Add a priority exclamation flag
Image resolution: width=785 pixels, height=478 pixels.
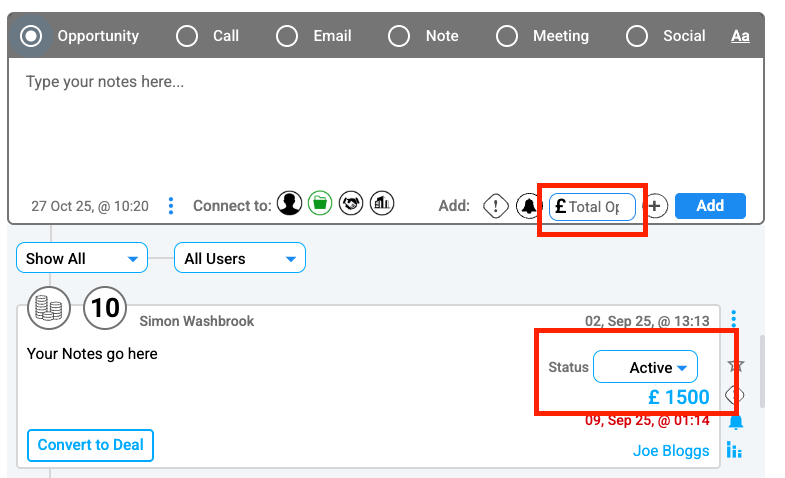[496, 206]
